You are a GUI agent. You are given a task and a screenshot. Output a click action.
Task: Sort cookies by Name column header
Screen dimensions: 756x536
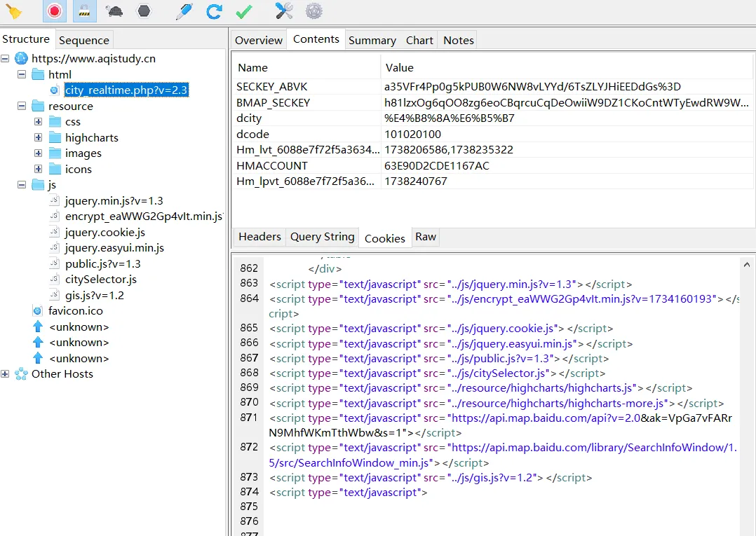point(252,67)
